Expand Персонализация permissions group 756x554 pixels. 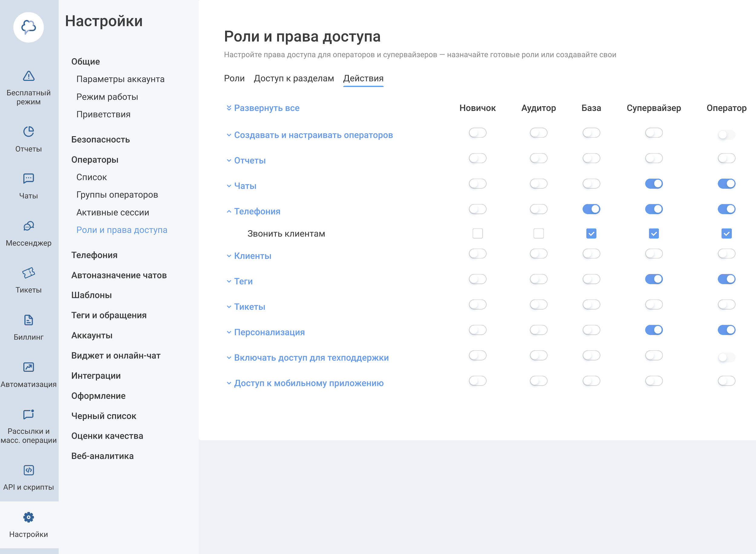pos(269,332)
